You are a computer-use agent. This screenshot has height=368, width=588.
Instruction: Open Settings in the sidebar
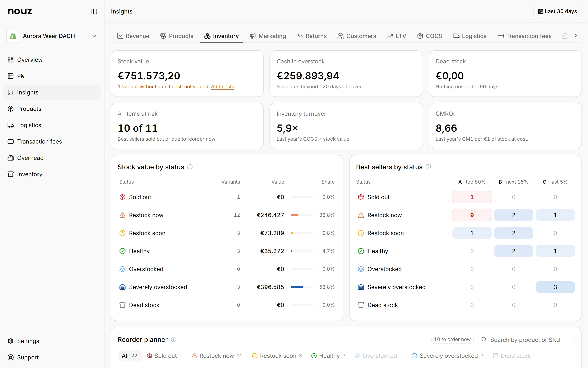[52, 341]
